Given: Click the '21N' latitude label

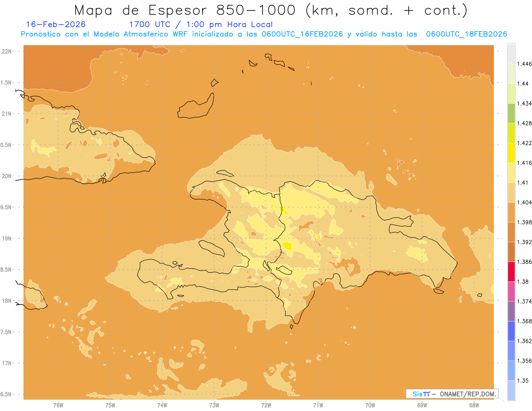Looking at the screenshot, I should tap(8, 114).
